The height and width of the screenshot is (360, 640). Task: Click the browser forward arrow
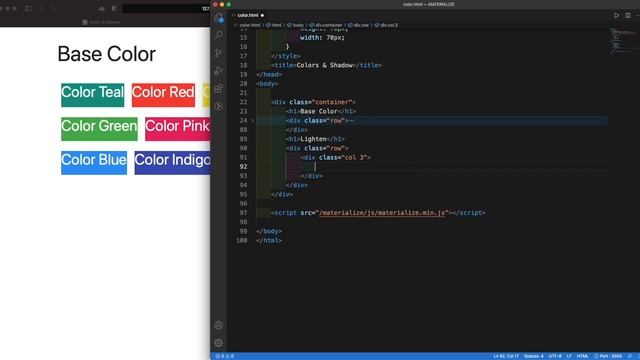pos(53,8)
